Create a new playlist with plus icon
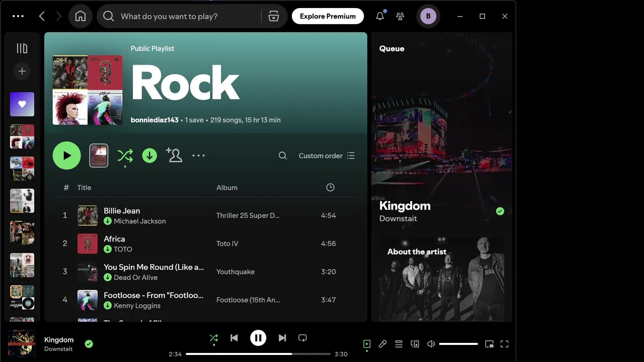The width and height of the screenshot is (644, 362). (22, 71)
